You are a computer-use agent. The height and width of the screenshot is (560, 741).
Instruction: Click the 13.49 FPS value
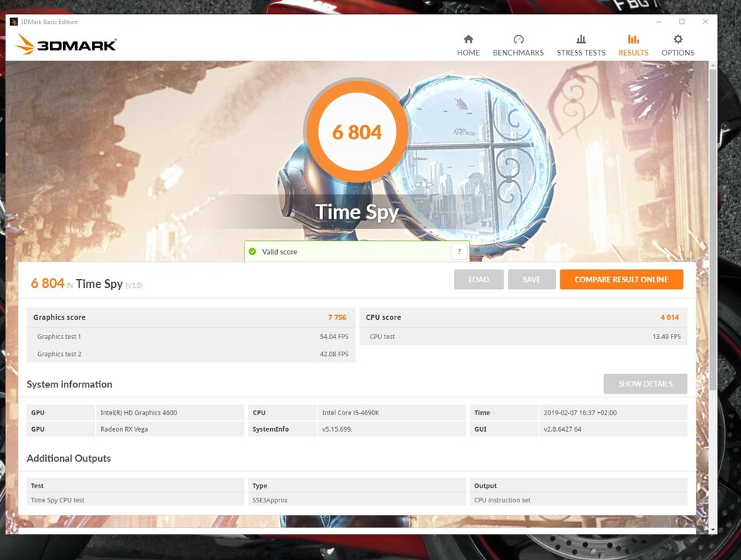coord(666,337)
